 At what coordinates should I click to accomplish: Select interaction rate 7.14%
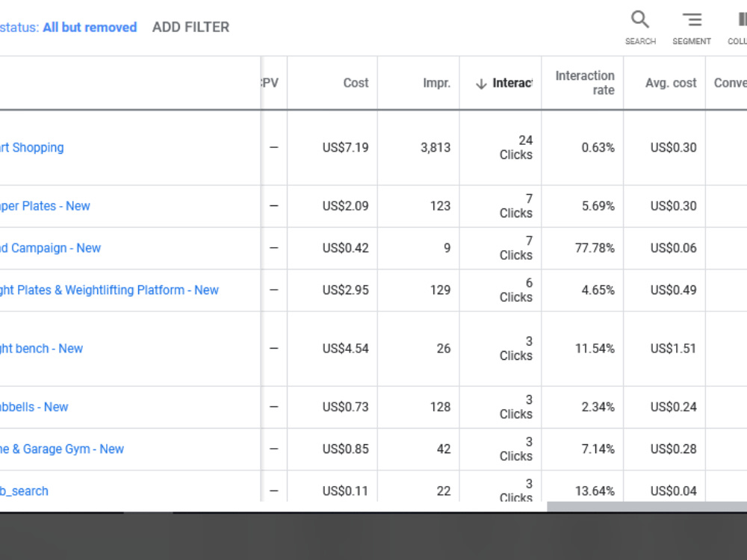598,449
